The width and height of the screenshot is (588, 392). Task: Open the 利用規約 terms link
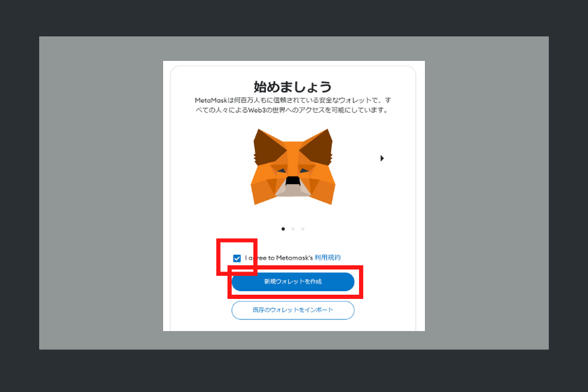coord(328,258)
